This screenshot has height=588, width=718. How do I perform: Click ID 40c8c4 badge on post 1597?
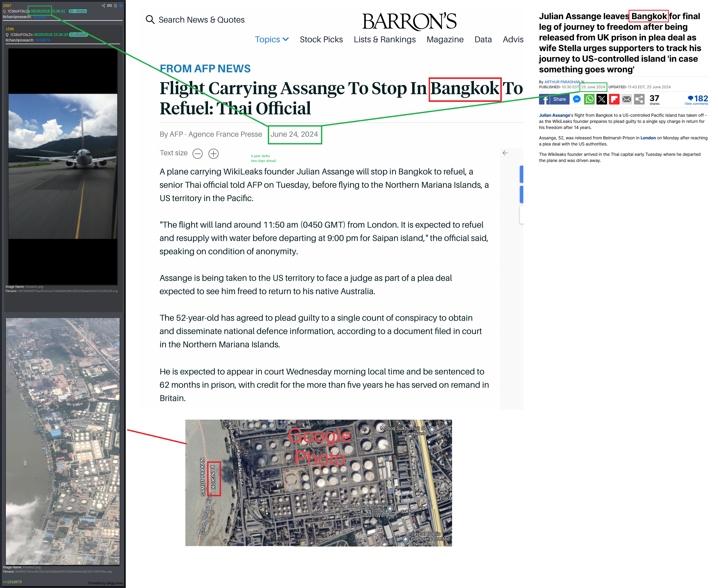78,11
